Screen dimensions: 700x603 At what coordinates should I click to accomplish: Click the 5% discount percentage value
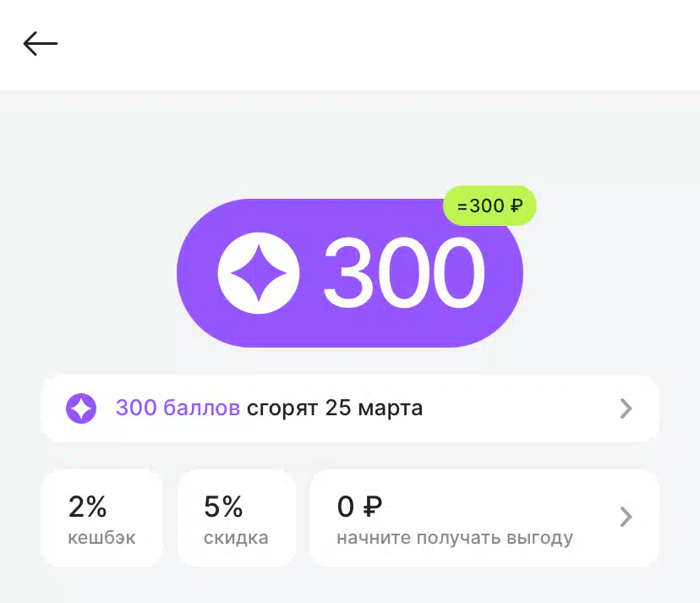(223, 507)
